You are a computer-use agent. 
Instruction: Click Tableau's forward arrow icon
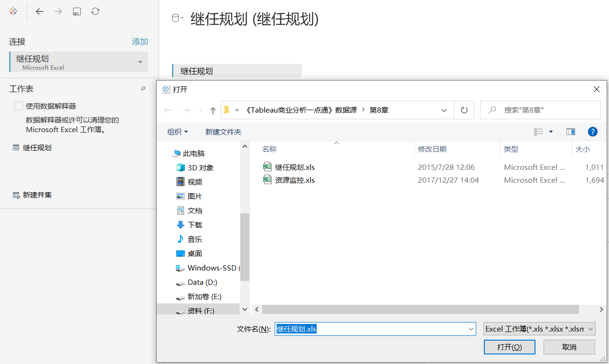58,11
